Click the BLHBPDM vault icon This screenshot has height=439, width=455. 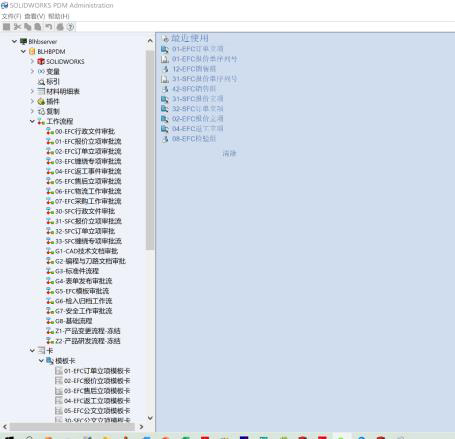tap(32, 51)
